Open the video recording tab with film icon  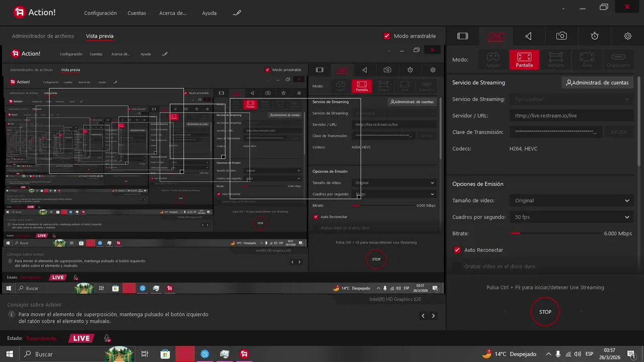click(462, 36)
